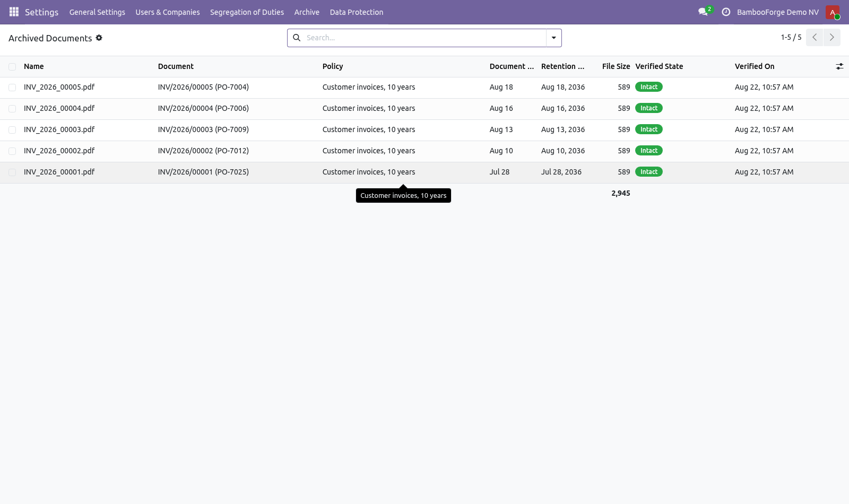Screen dimensions: 849x504
Task: Open the INV_2026_00004.pdf record
Action: coord(59,108)
